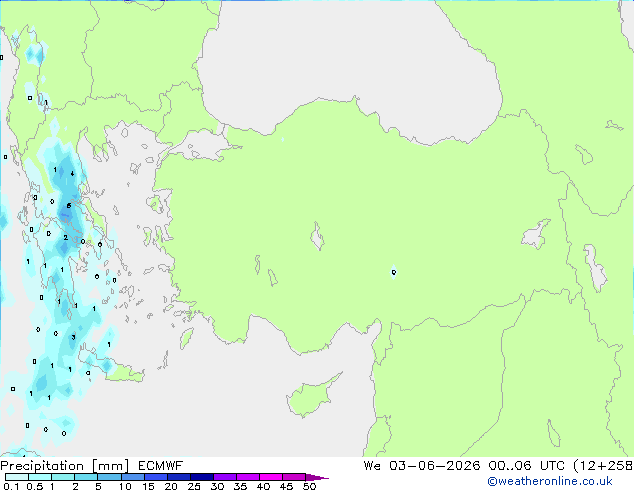This screenshot has width=634, height=490.
Task: Click the '00..06 UTC' time range text
Action: pyautogui.click(x=526, y=466)
